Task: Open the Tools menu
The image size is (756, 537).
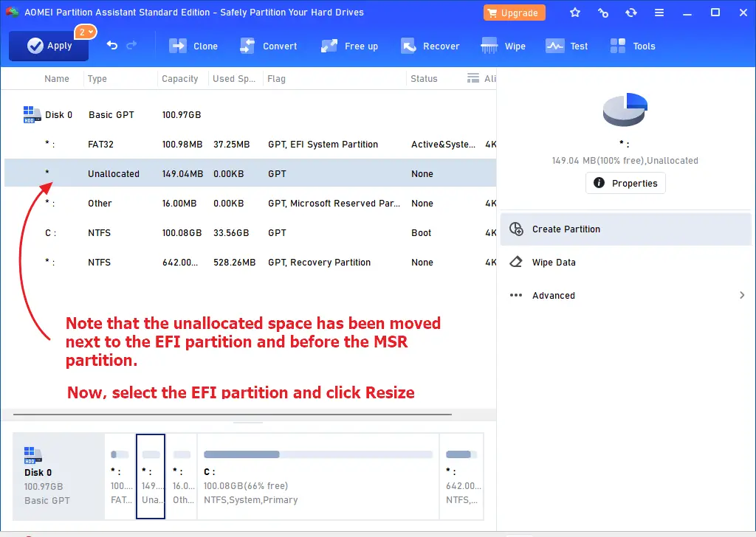Action: 633,46
